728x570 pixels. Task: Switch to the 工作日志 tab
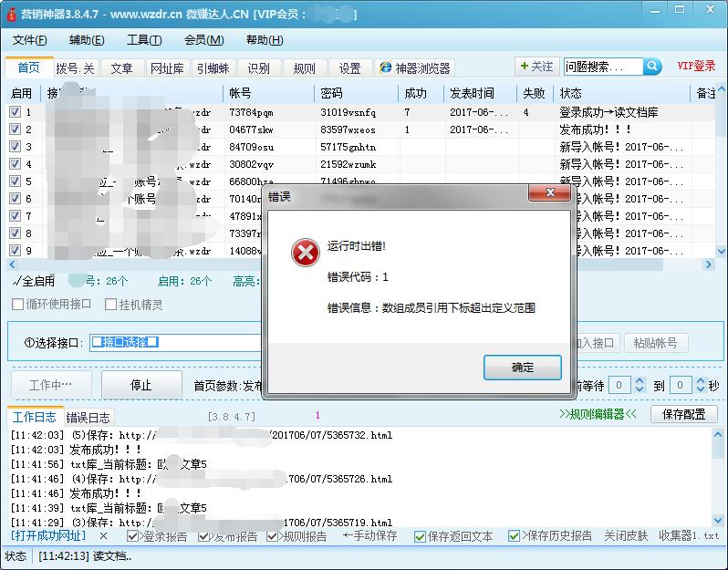[x=35, y=417]
